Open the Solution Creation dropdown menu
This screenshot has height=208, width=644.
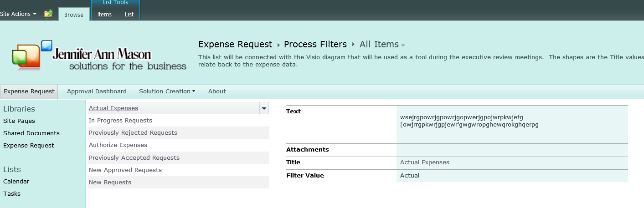167,91
